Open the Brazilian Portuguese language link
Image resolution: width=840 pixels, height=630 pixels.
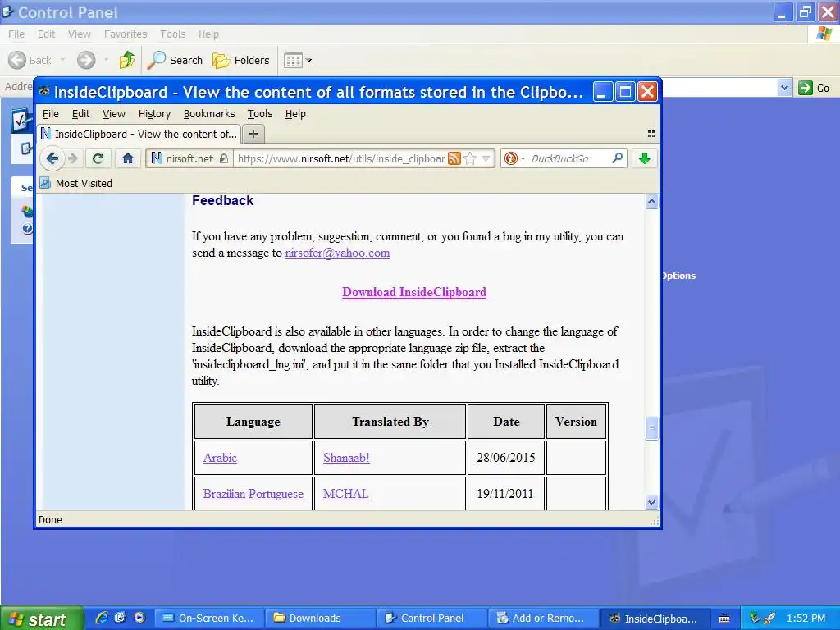(x=253, y=493)
